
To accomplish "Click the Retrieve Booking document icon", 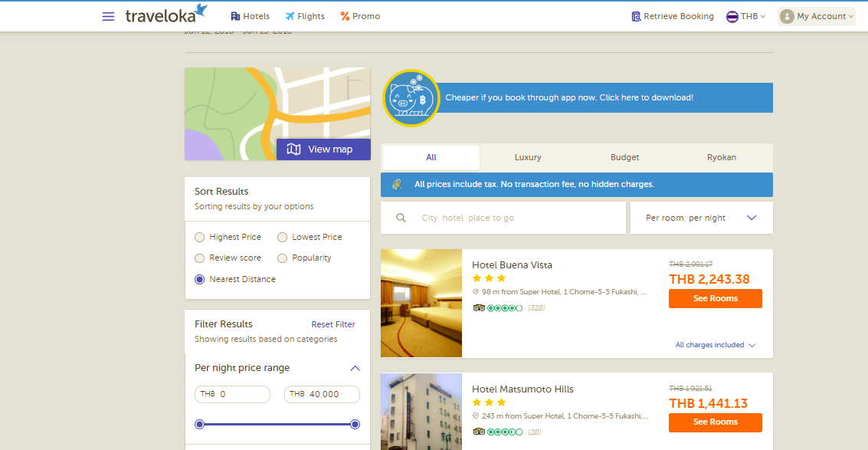I will 636,17.
